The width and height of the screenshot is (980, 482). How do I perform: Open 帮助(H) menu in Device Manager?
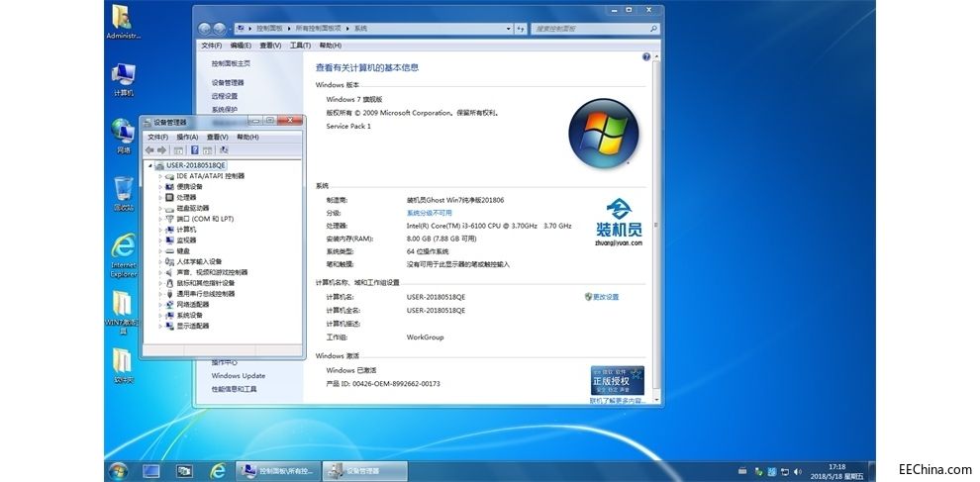tap(247, 137)
